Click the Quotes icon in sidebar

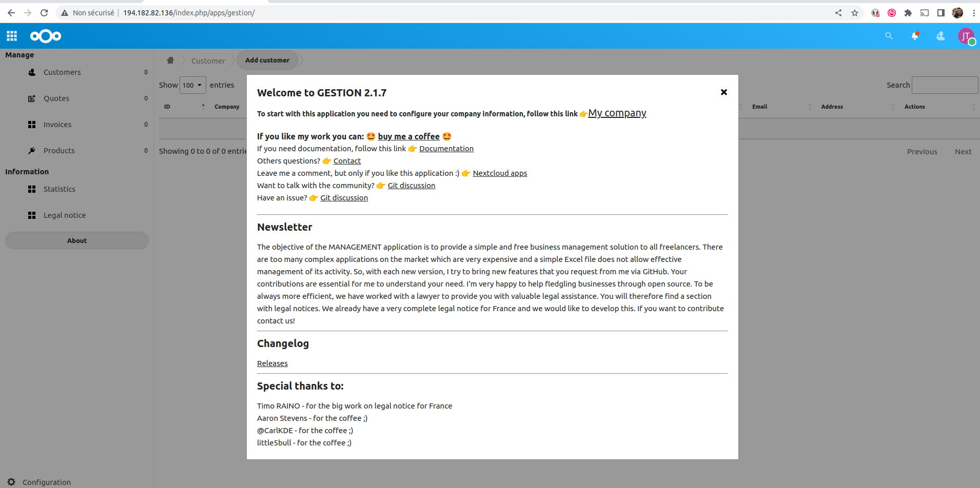point(32,98)
